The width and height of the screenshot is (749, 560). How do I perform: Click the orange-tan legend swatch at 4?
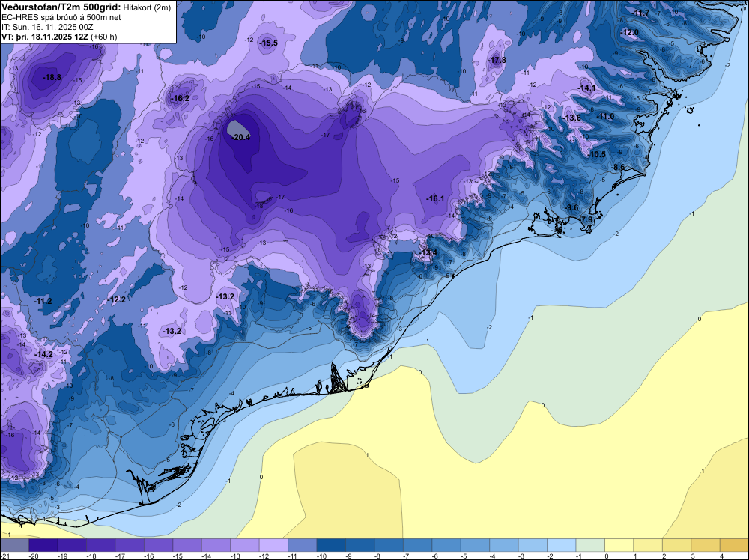[x=735, y=545]
